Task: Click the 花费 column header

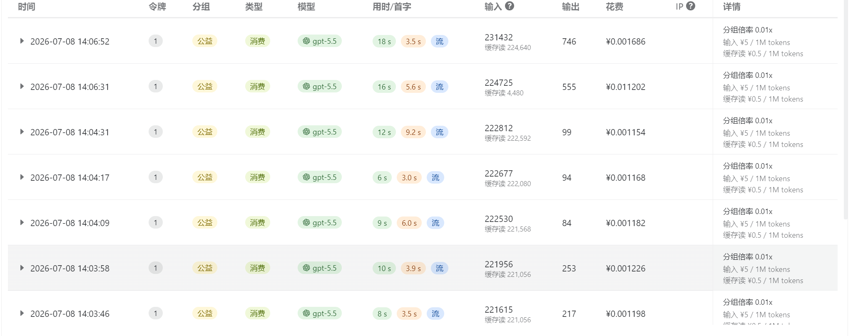Action: click(614, 7)
